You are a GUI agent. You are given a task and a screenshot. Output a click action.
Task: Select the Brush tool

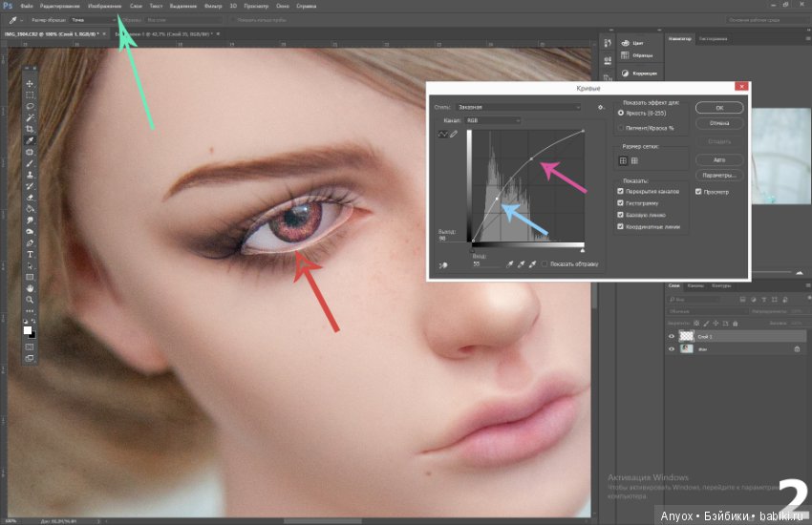[x=30, y=163]
